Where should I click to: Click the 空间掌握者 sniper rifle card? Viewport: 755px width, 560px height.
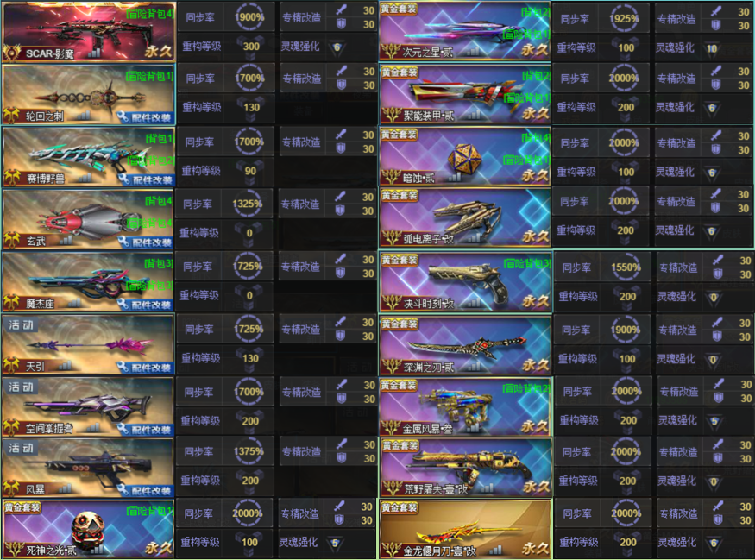pos(88,407)
